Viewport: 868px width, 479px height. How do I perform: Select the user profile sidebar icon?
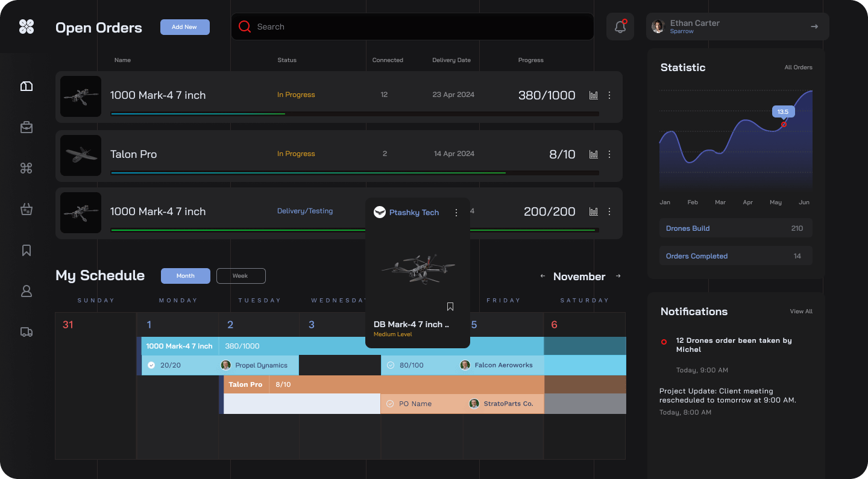(27, 291)
